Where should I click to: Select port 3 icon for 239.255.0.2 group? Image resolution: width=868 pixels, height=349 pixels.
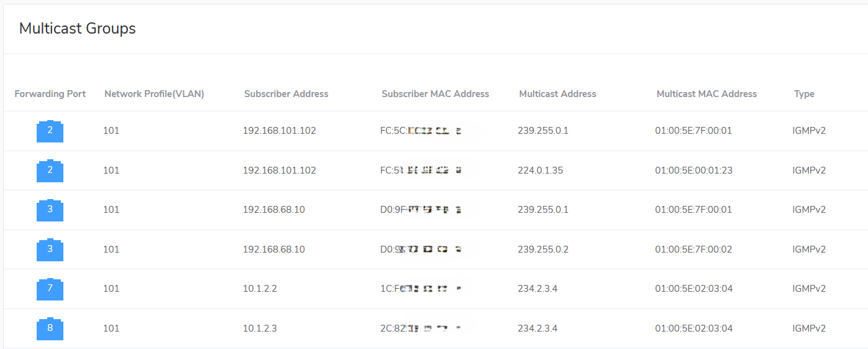[x=50, y=249]
